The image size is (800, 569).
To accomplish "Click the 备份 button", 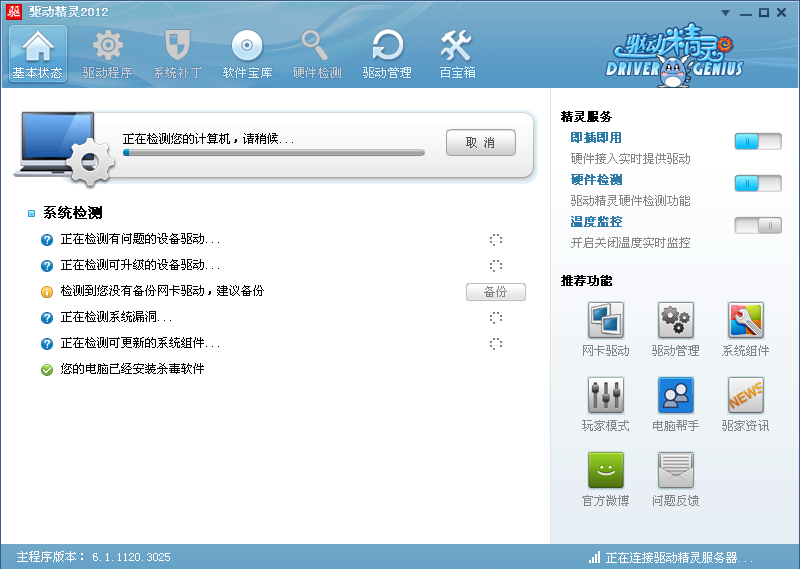I will pos(495,292).
